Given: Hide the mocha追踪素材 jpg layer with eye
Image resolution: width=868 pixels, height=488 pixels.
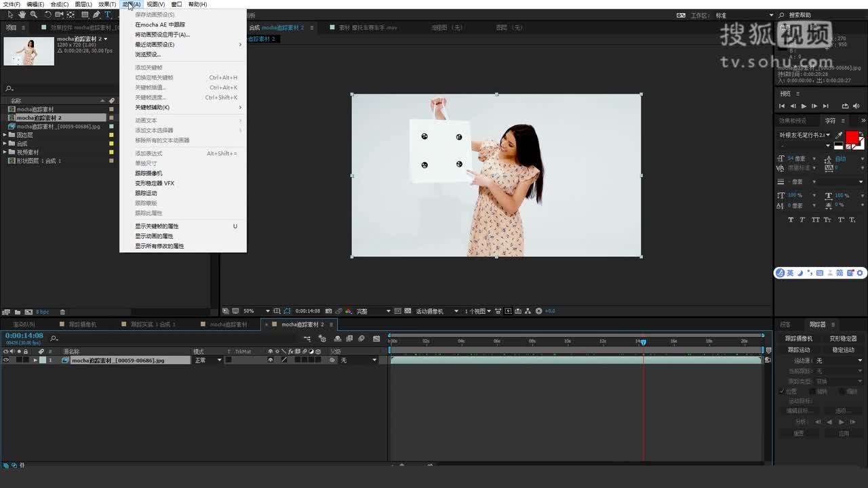Looking at the screenshot, I should click(6, 360).
